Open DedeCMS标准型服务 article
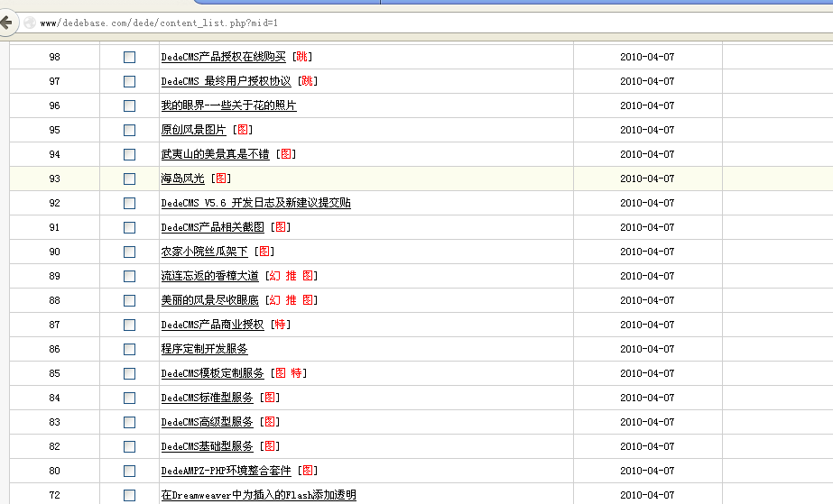The height and width of the screenshot is (504, 833). tap(208, 398)
